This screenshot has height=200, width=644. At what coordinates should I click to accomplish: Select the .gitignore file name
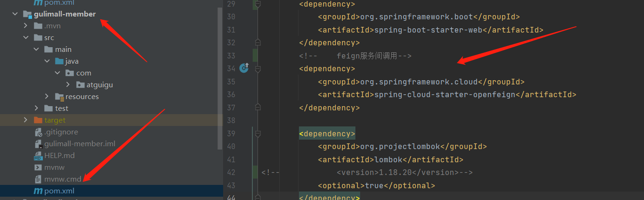tap(61, 132)
